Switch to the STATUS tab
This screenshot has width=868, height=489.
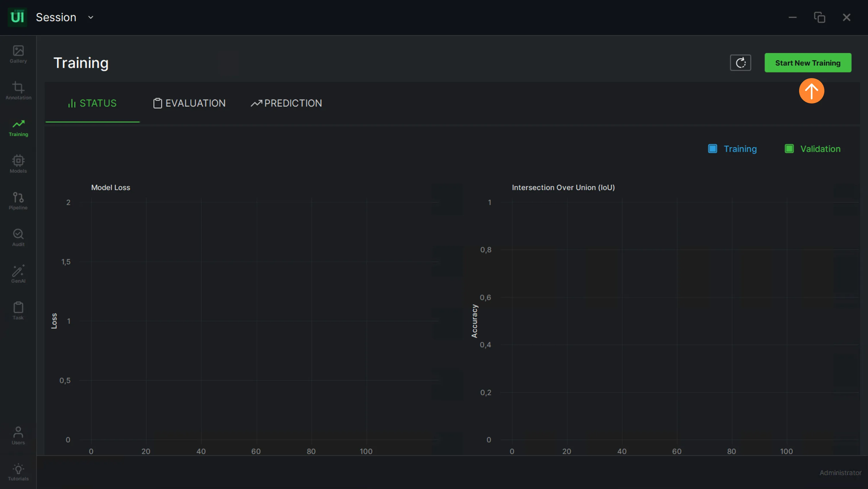point(92,103)
